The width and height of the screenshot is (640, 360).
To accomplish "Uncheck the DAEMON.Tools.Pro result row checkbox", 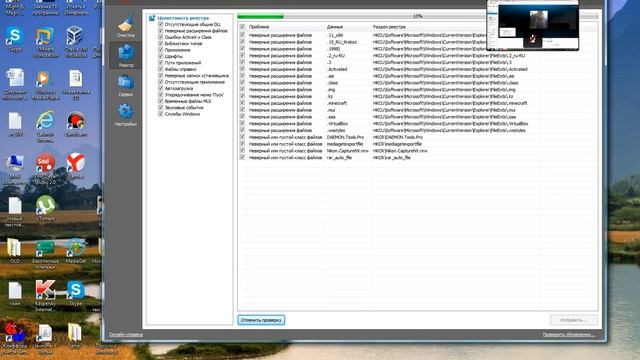I will pos(242,137).
